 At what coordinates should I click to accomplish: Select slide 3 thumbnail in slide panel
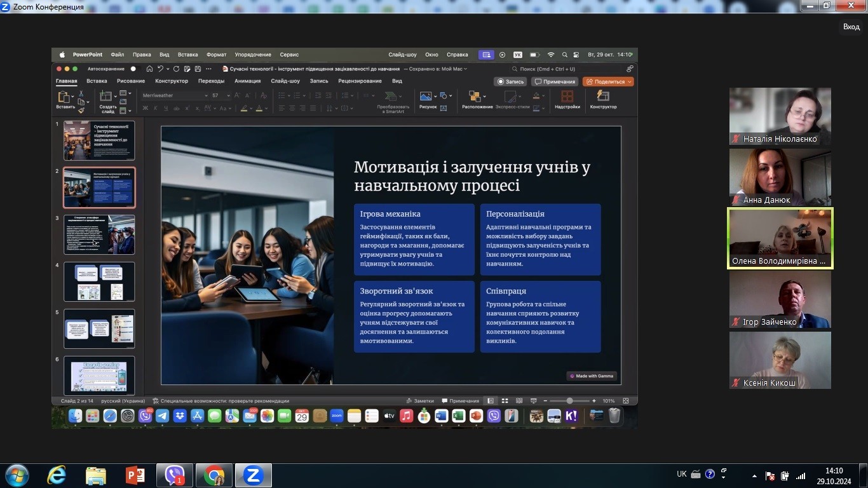point(99,234)
